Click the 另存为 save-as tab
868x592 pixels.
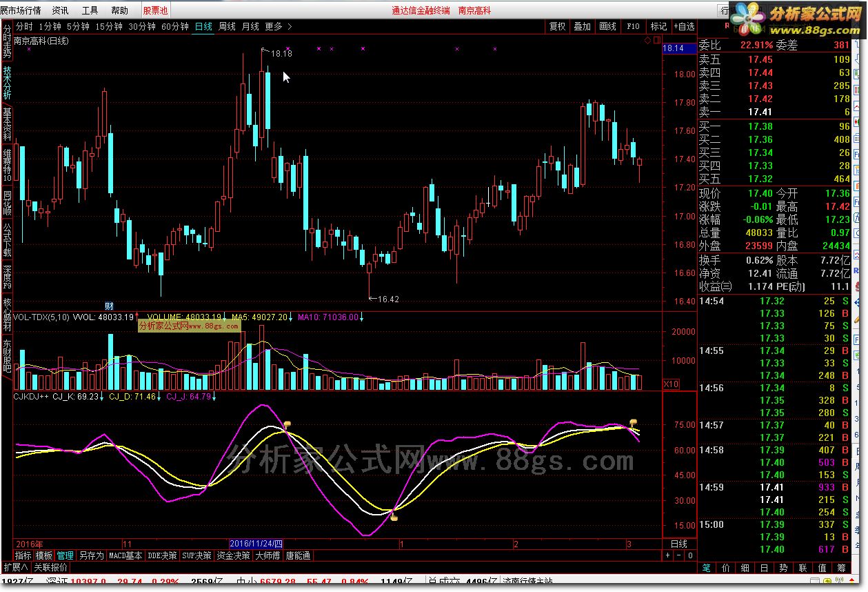tap(91, 555)
